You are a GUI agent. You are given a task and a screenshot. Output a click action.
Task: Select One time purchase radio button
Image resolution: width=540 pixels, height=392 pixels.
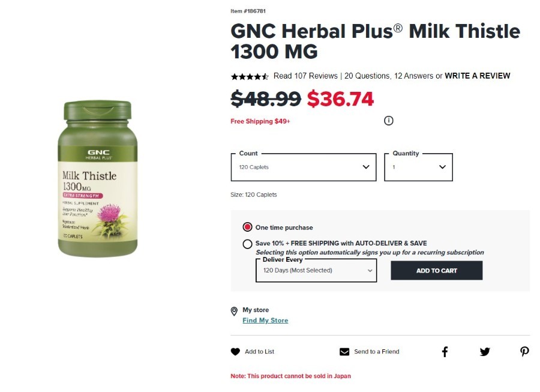pos(247,227)
